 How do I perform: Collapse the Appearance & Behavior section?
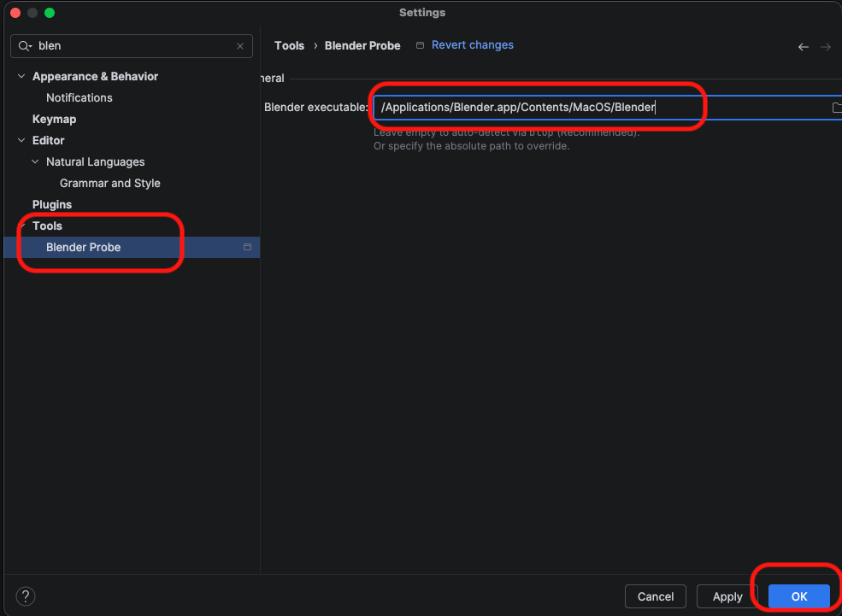(x=21, y=76)
